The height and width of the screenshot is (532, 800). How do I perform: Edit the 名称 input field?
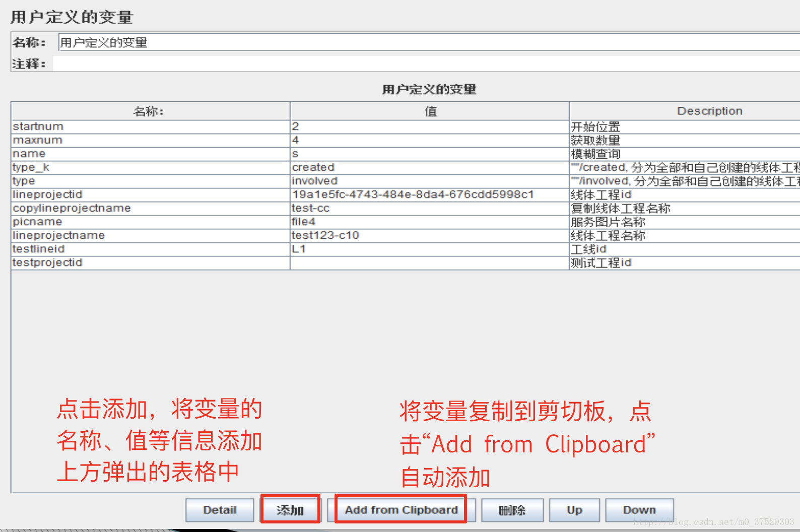pyautogui.click(x=429, y=42)
